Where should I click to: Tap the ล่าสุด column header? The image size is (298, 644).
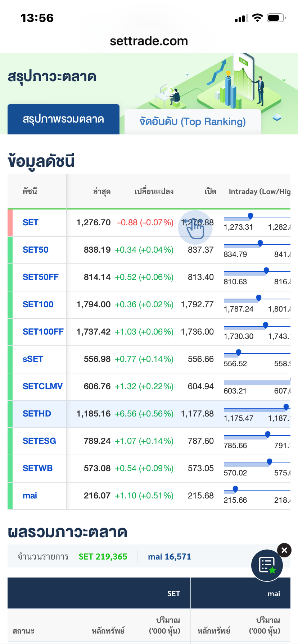[102, 192]
